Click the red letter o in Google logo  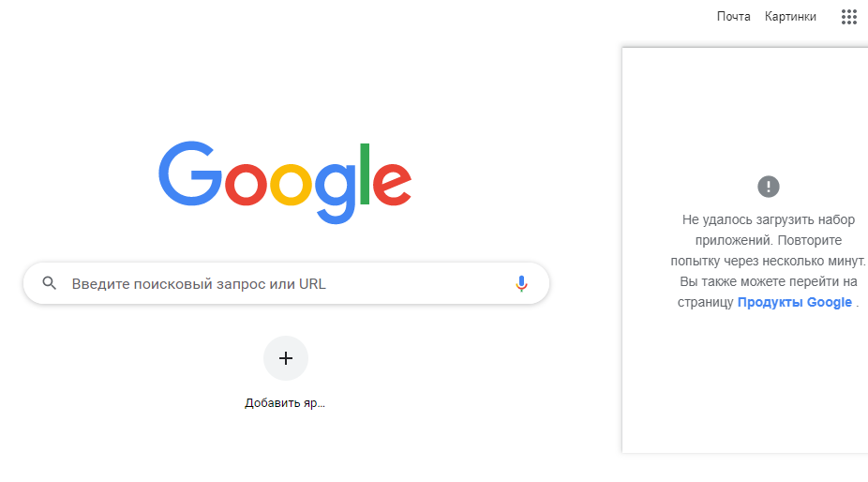tap(247, 185)
